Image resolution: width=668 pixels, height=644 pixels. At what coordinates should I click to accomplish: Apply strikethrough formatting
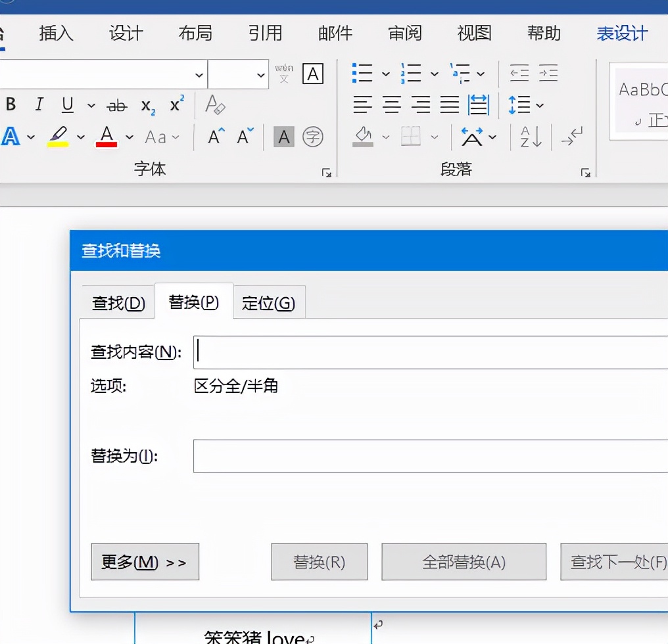[117, 105]
